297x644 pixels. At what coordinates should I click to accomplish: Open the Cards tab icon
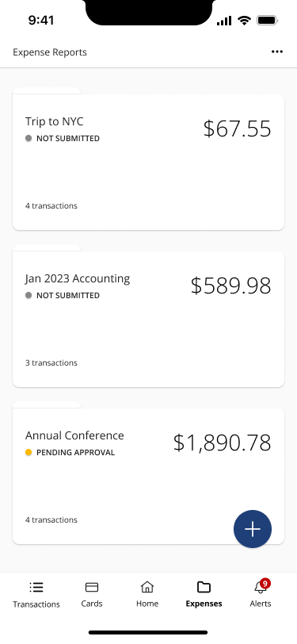tap(92, 588)
